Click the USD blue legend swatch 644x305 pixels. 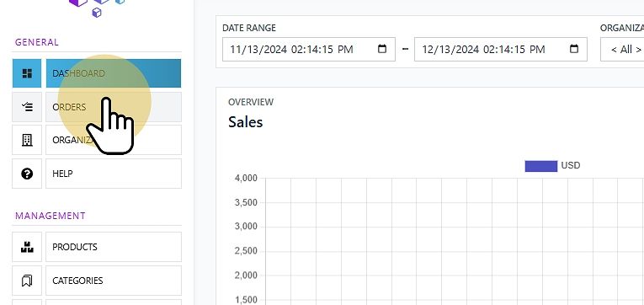(x=541, y=166)
